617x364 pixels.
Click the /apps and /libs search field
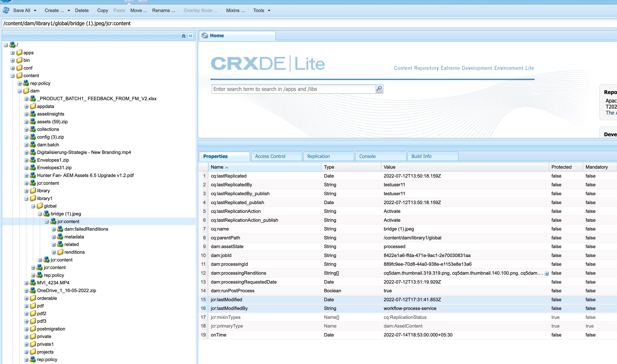[x=293, y=89]
